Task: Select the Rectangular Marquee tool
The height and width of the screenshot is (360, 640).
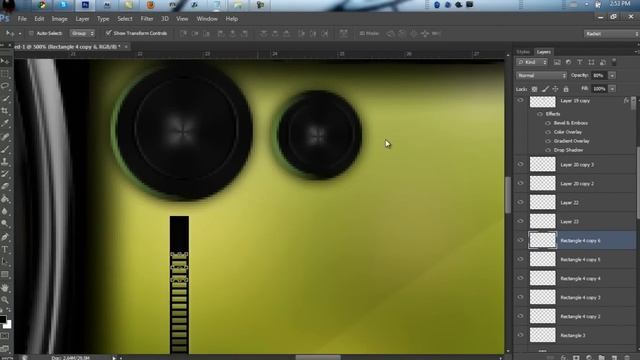Action: 5,74
